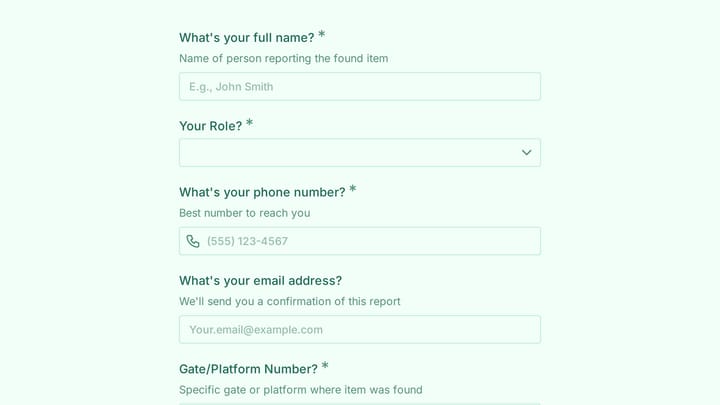The width and height of the screenshot is (720, 405).
Task: Focus the full name input field
Action: pos(360,86)
